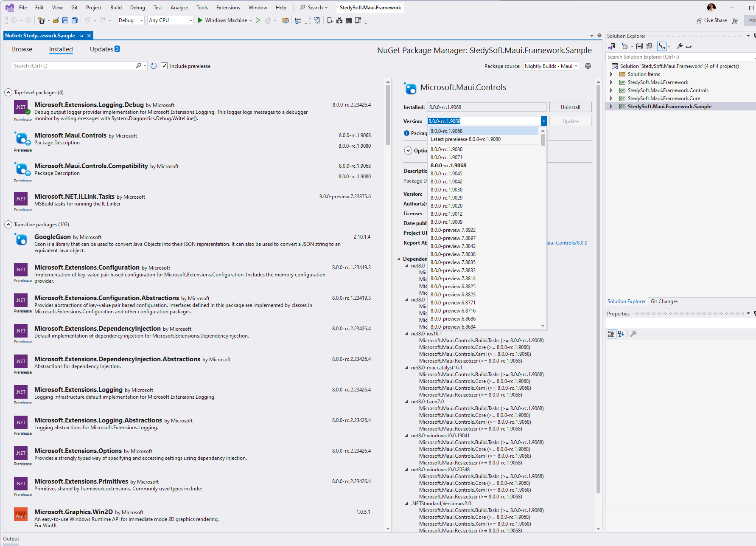756x546 pixels.
Task: Start a Live Share session
Action: (x=711, y=20)
